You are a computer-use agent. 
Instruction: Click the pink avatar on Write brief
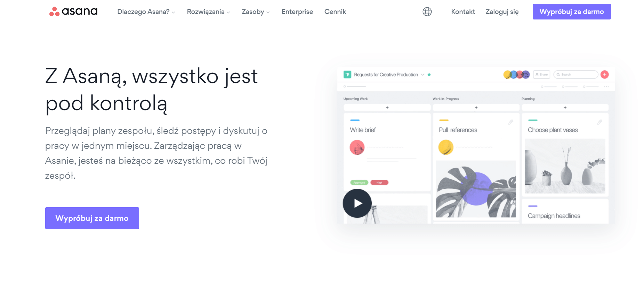point(357,147)
